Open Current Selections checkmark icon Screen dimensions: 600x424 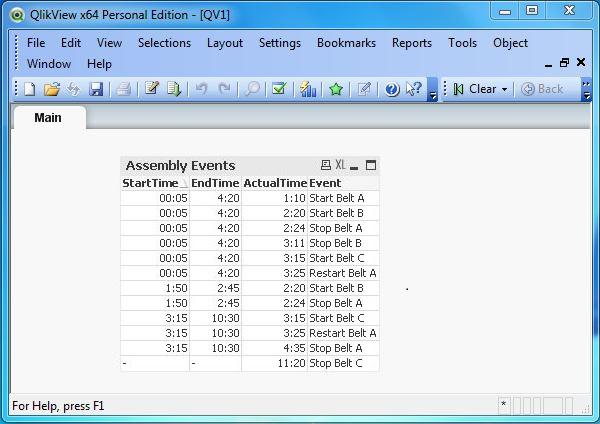279,89
